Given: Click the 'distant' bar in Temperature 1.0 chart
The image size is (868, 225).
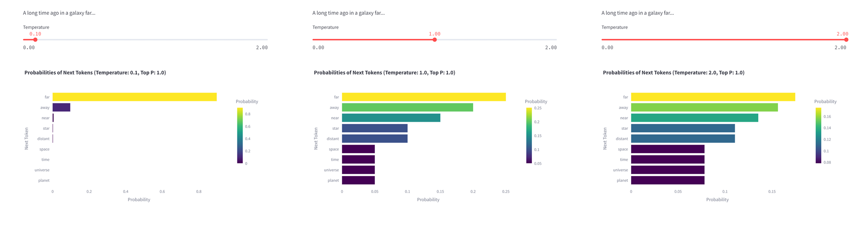Looking at the screenshot, I should tap(375, 139).
